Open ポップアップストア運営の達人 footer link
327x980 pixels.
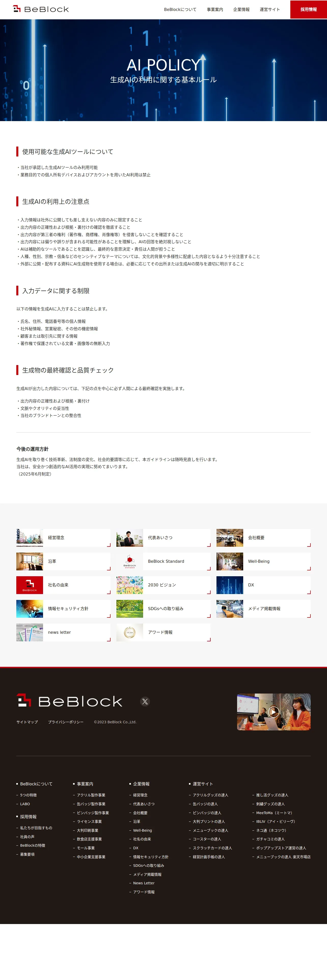tap(281, 848)
